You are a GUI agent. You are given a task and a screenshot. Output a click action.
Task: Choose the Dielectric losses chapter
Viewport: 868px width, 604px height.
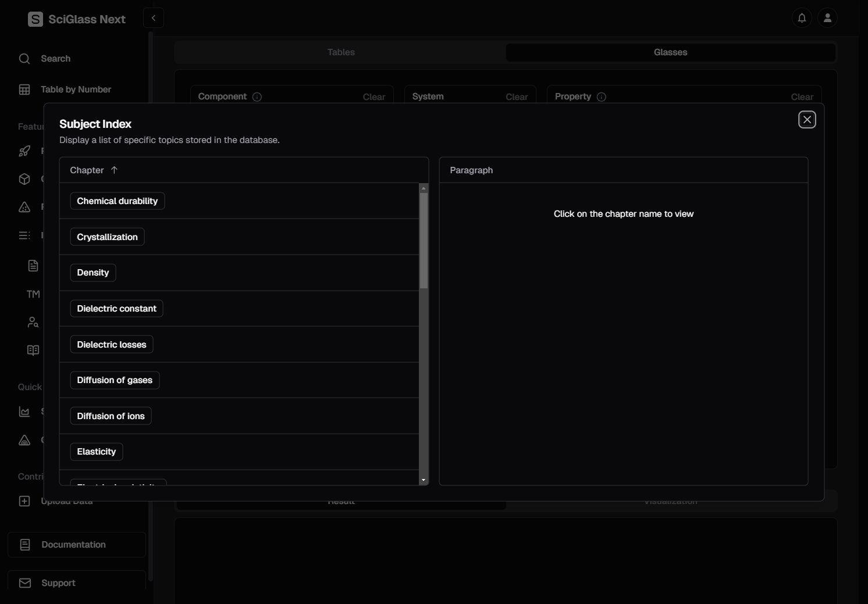click(x=112, y=345)
